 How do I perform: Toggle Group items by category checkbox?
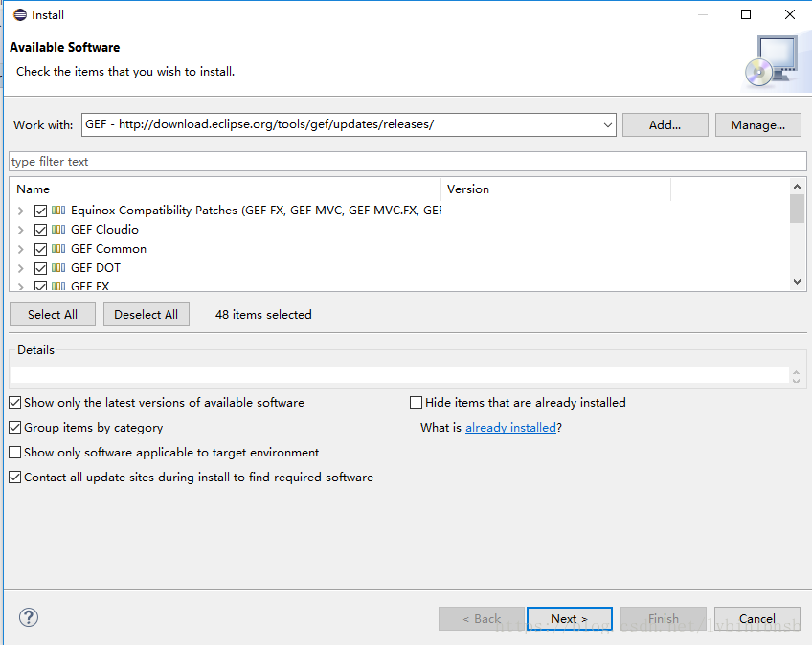coord(15,427)
